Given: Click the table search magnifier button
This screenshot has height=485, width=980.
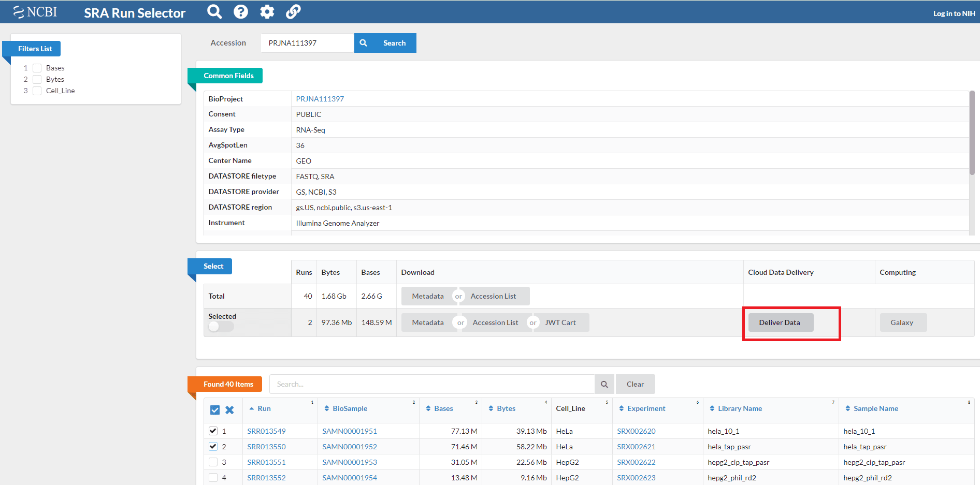Looking at the screenshot, I should (604, 384).
